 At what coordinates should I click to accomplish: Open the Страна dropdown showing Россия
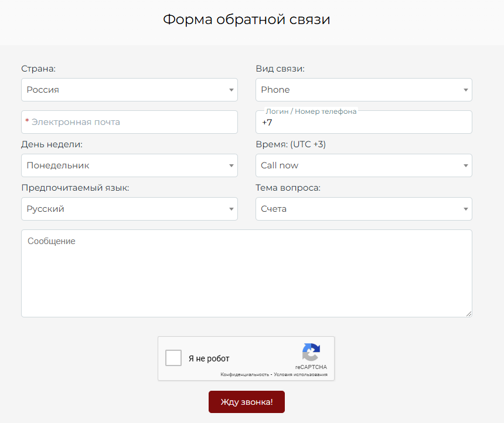[x=129, y=90]
